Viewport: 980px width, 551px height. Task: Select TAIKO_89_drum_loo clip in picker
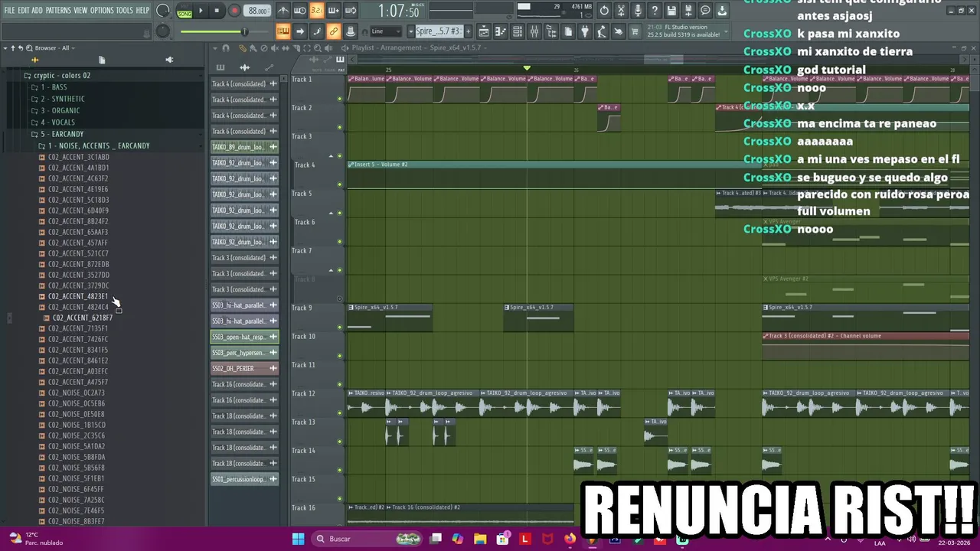(x=244, y=147)
